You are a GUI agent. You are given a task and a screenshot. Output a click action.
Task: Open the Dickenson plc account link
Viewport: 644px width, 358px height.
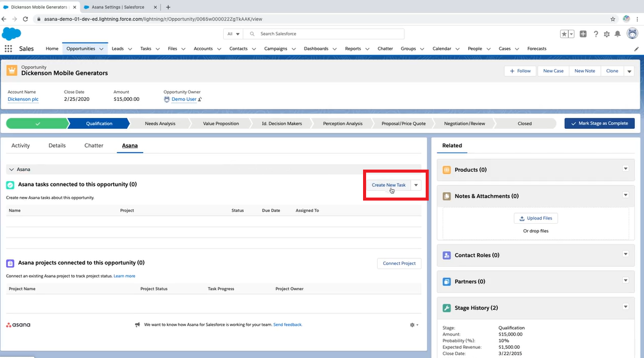click(23, 99)
